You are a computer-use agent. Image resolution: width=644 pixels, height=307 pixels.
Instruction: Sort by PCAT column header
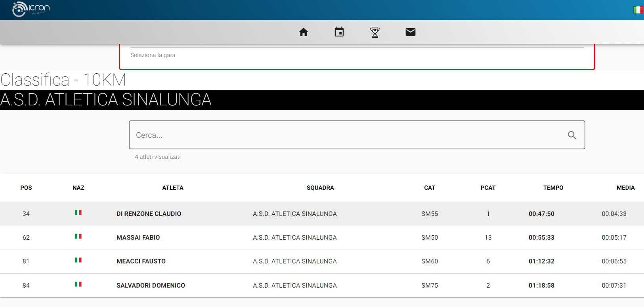488,188
